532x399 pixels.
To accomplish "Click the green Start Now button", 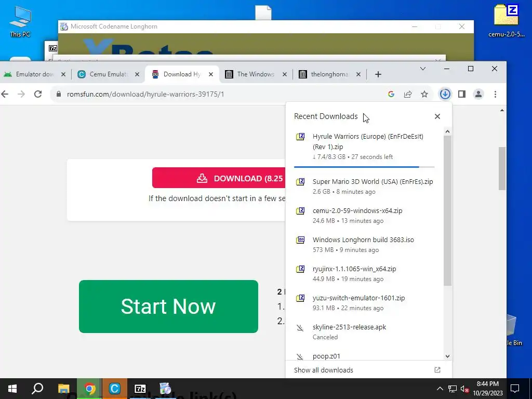I will pos(168,307).
